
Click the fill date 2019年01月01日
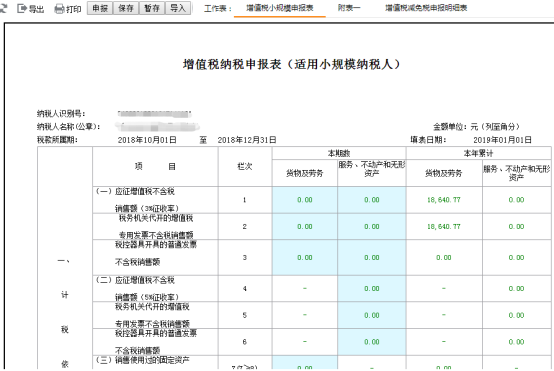pyautogui.click(x=502, y=140)
